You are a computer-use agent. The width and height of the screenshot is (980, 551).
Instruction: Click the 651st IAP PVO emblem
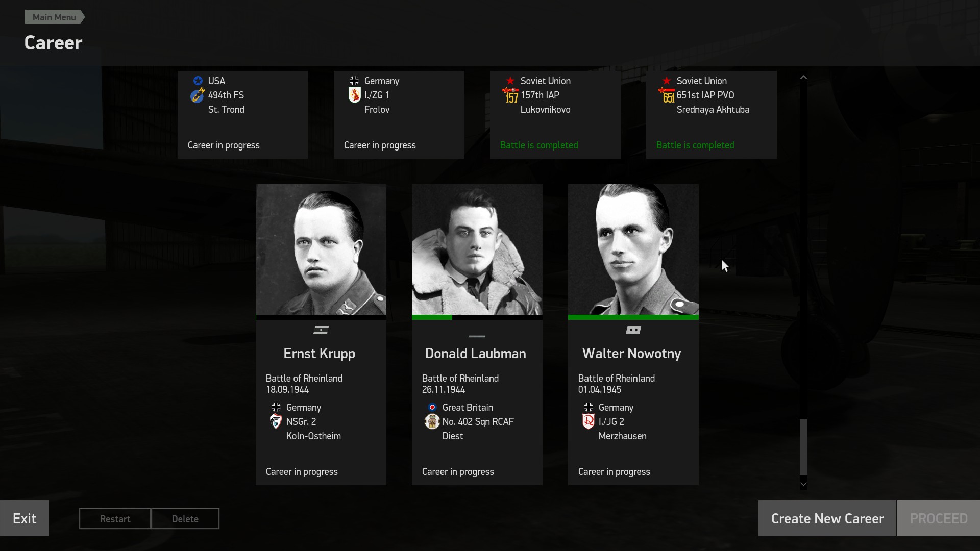667,95
